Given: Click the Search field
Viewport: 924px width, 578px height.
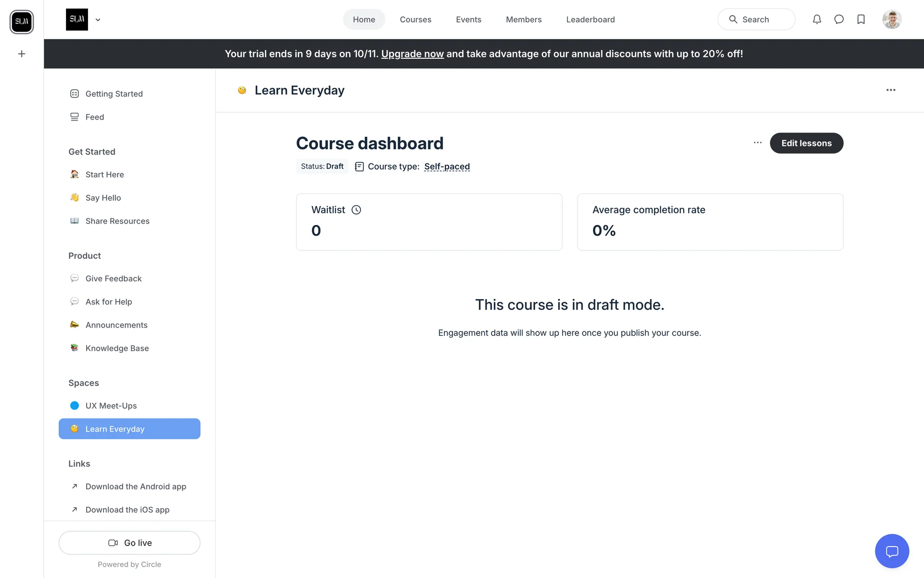Looking at the screenshot, I should pyautogui.click(x=756, y=20).
